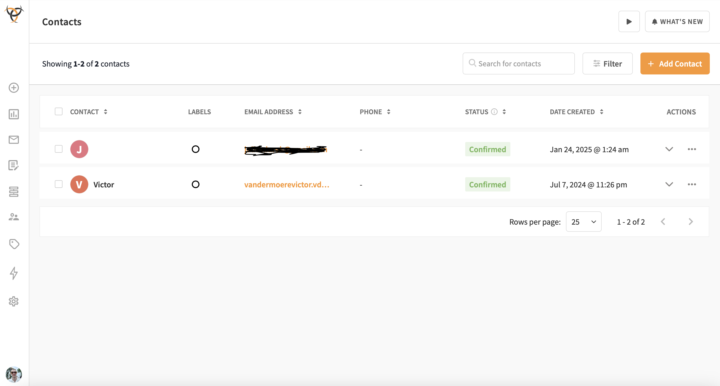Open the vandermoerevictor email link
The height and width of the screenshot is (386, 720).
(287, 185)
